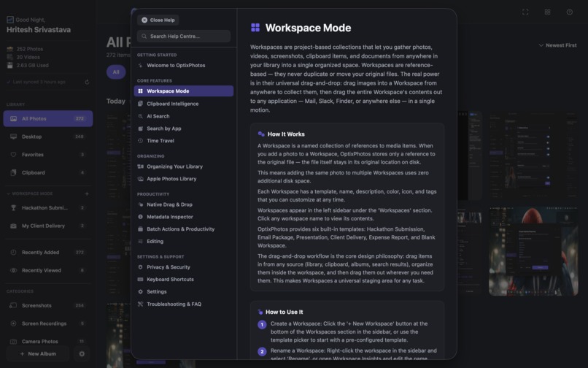
Task: Open Native Drag & Drop topic
Action: click(x=184, y=204)
